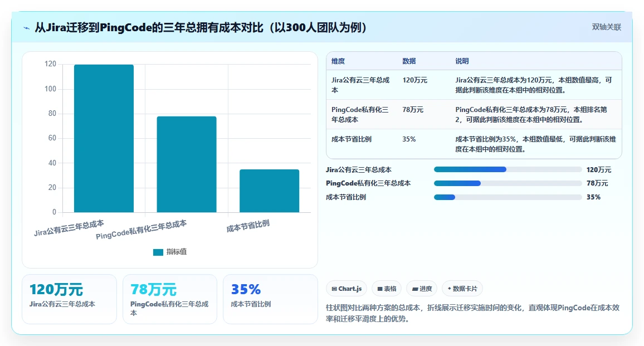This screenshot has width=644, height=346.
Task: Click the 数据卡片 tag
Action: (462, 289)
